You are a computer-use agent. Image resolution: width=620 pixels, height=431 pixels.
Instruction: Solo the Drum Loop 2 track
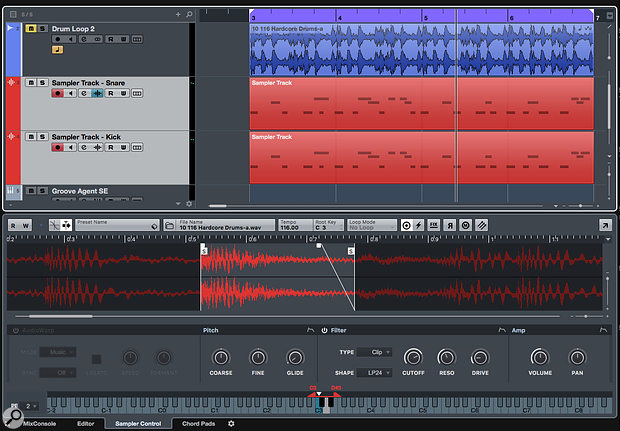click(42, 28)
